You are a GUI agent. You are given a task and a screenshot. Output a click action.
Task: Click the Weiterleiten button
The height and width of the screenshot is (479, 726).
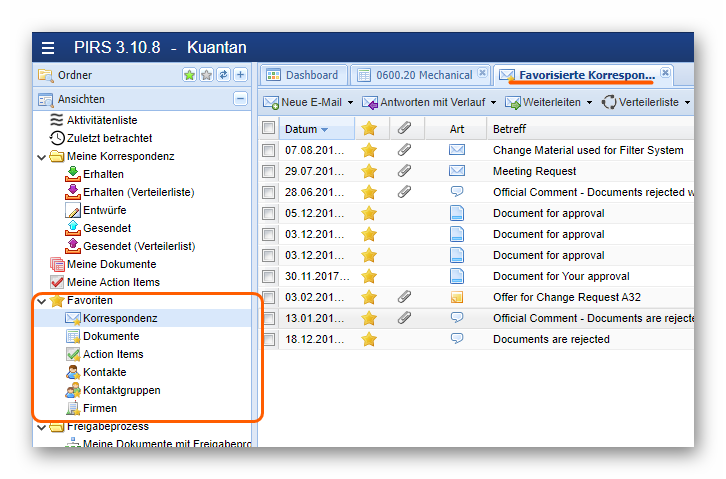tap(543, 102)
